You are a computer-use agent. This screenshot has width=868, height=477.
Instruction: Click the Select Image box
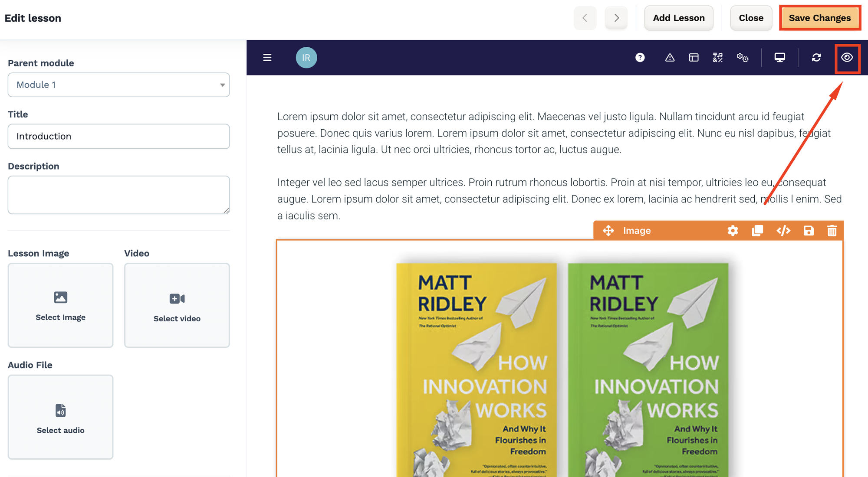[60, 305]
